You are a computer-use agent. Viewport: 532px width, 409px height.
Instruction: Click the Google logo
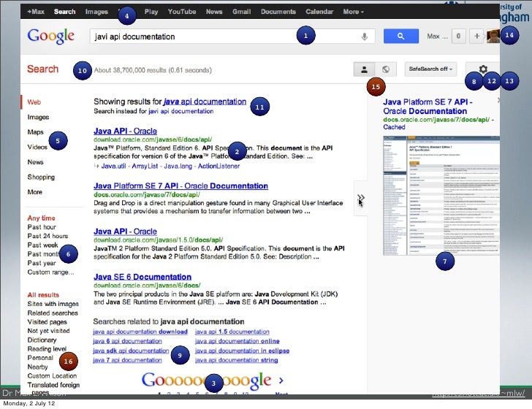pyautogui.click(x=51, y=37)
